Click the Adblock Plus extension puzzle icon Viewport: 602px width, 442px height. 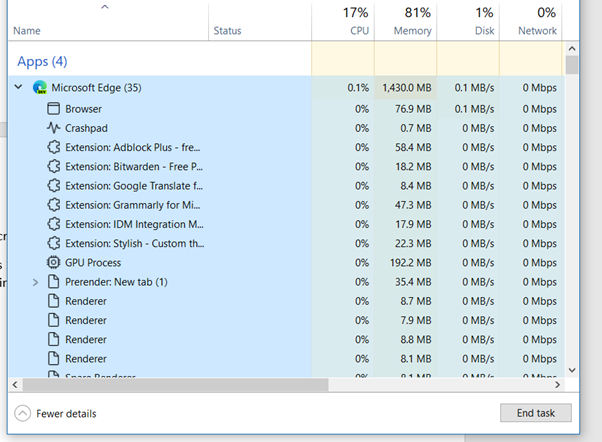point(53,147)
